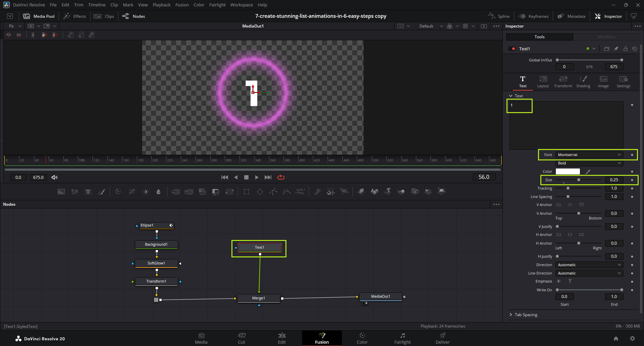644x346 pixels.
Task: Toggle the Text1 node enable switch
Action: (512, 49)
